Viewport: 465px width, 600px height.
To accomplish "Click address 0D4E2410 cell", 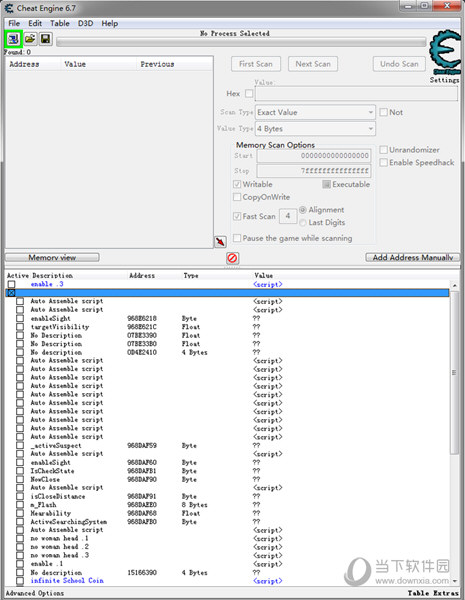I will tap(142, 352).
